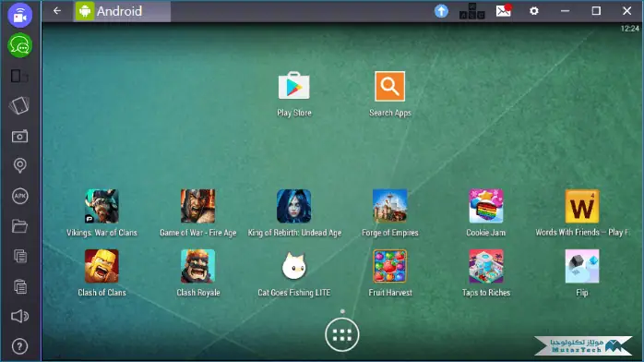Select the Android tab
The height and width of the screenshot is (362, 644).
click(x=123, y=11)
